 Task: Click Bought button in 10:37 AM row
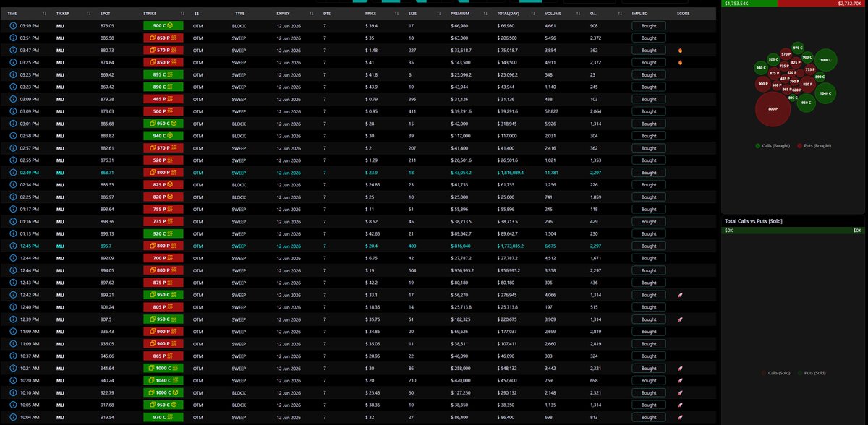[x=649, y=356]
